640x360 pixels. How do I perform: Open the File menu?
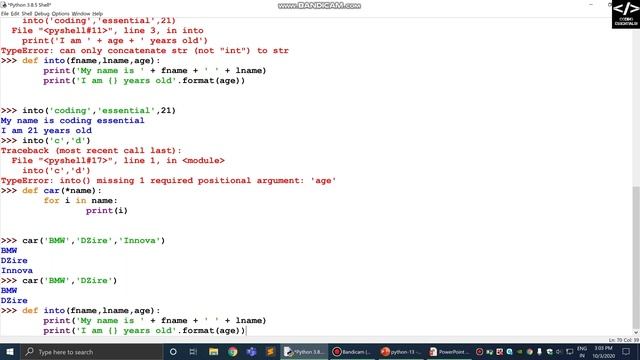tap(4, 13)
